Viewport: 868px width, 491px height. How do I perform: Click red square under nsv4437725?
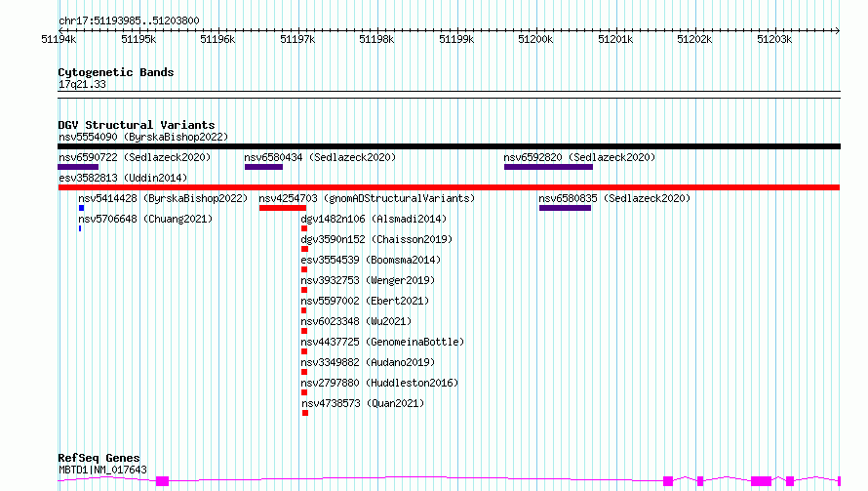304,351
